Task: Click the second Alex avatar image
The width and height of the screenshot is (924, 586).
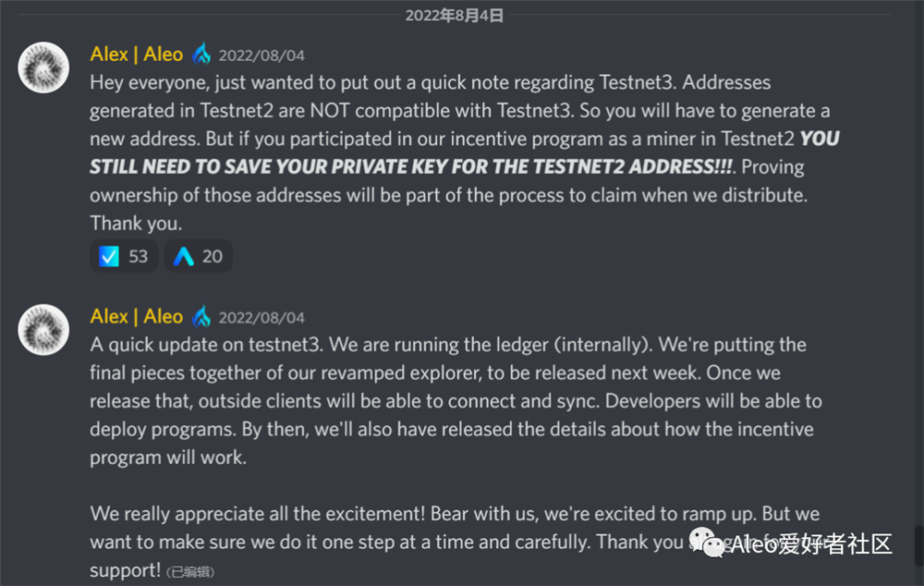Action: [43, 330]
